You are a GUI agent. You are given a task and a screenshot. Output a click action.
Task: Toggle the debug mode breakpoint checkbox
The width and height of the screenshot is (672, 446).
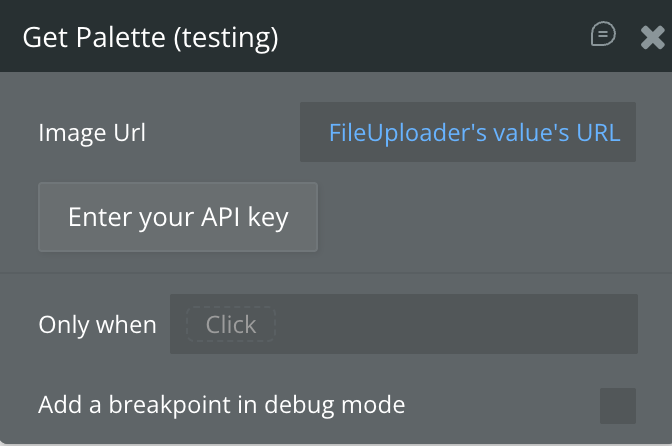coord(617,406)
